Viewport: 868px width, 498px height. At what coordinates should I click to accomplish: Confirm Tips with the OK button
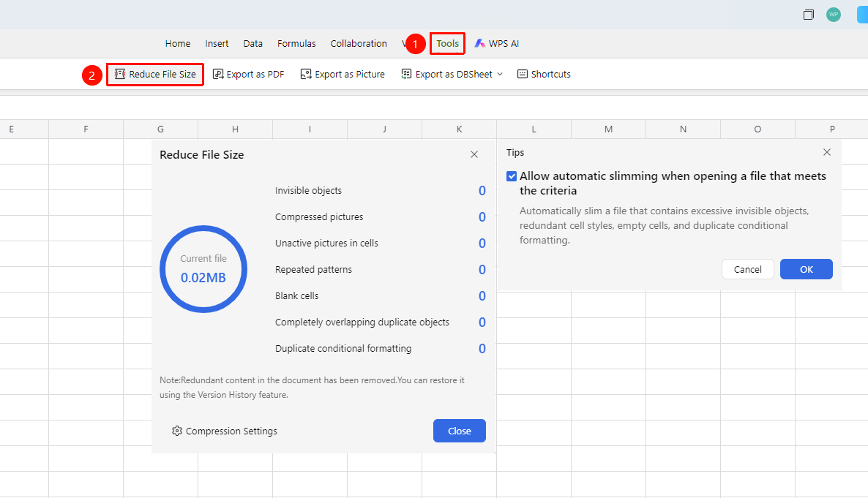click(806, 269)
